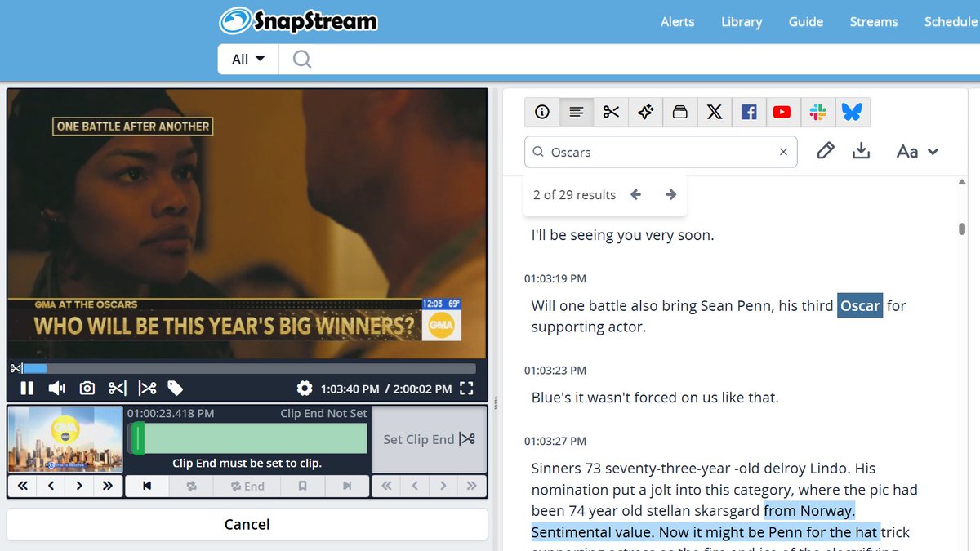Click the AI sparkle tool icon

tap(645, 112)
